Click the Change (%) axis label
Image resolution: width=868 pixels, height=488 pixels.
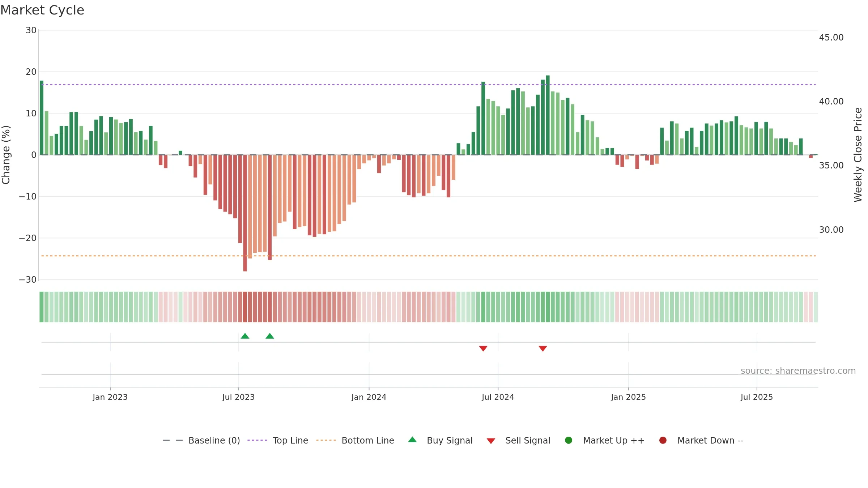(6, 155)
